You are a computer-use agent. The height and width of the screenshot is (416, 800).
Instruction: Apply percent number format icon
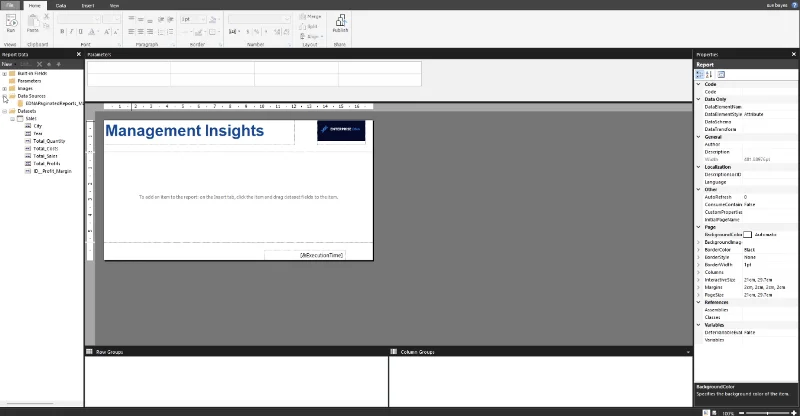257,32
